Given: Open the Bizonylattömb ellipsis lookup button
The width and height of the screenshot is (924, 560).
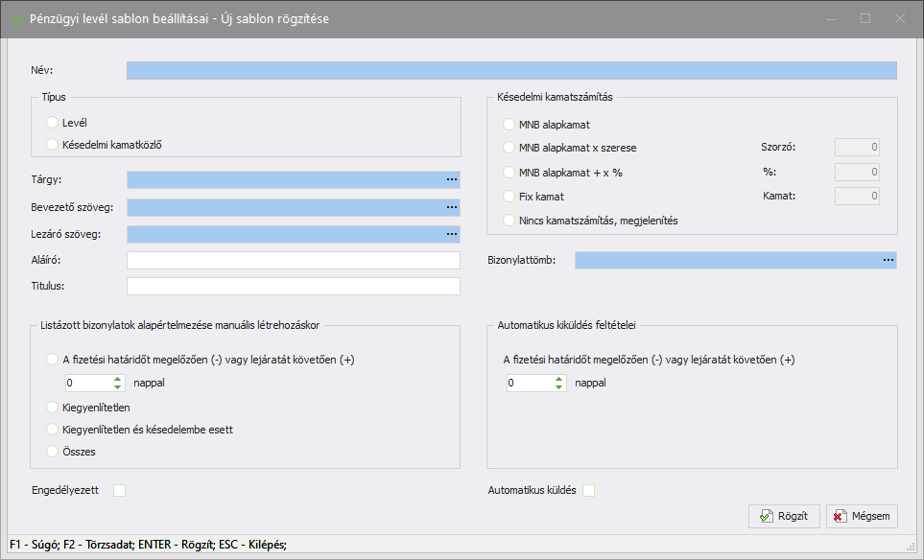Looking at the screenshot, I should coord(888,261).
